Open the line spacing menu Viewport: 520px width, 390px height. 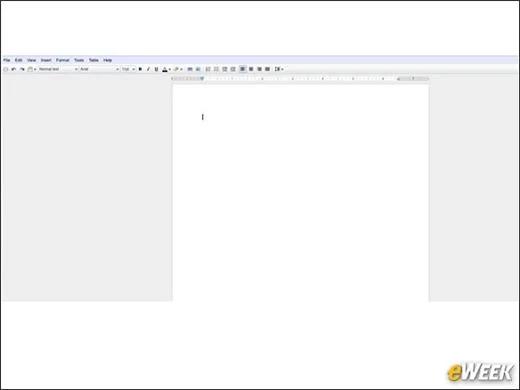[x=279, y=69]
